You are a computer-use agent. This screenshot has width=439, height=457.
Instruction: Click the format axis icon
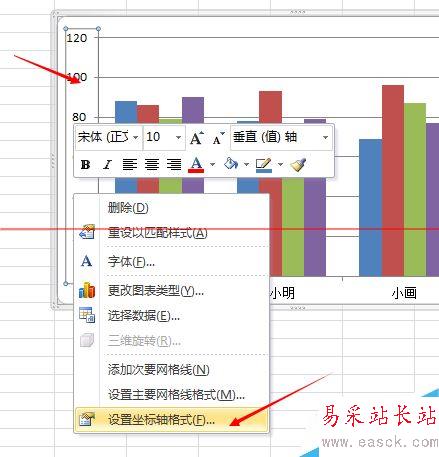pyautogui.click(x=87, y=419)
